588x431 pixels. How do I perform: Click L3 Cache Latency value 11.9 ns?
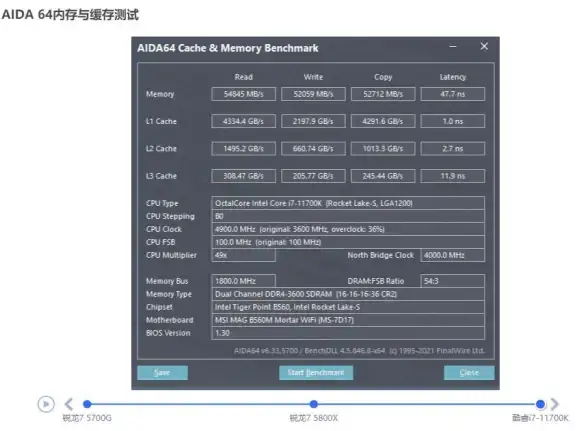453,176
